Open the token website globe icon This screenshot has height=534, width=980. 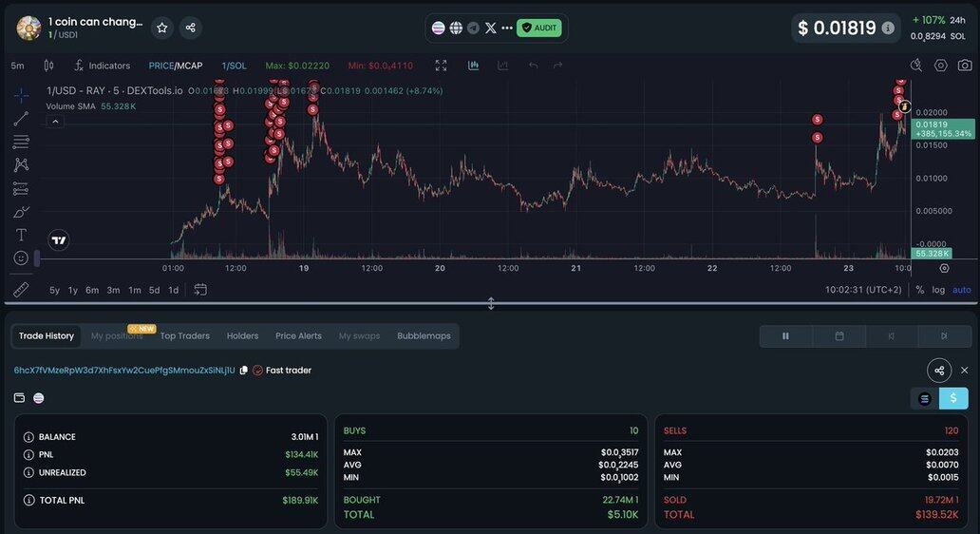click(x=456, y=28)
